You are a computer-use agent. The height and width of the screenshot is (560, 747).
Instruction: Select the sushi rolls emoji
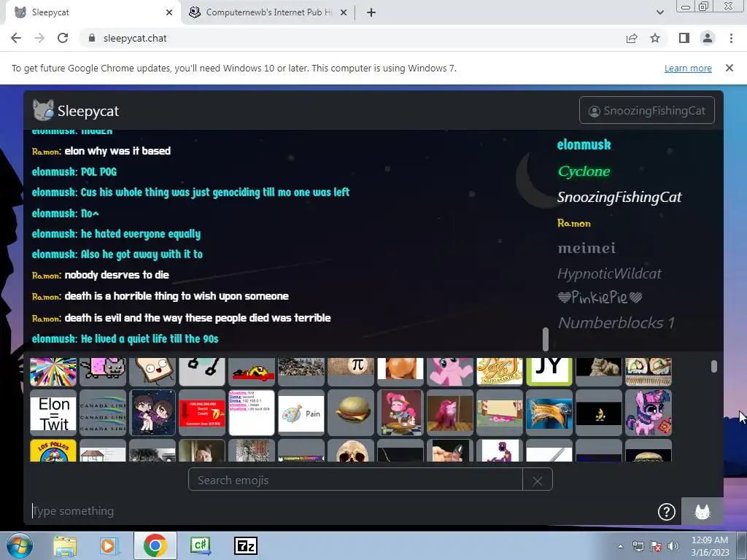pyautogui.click(x=649, y=371)
